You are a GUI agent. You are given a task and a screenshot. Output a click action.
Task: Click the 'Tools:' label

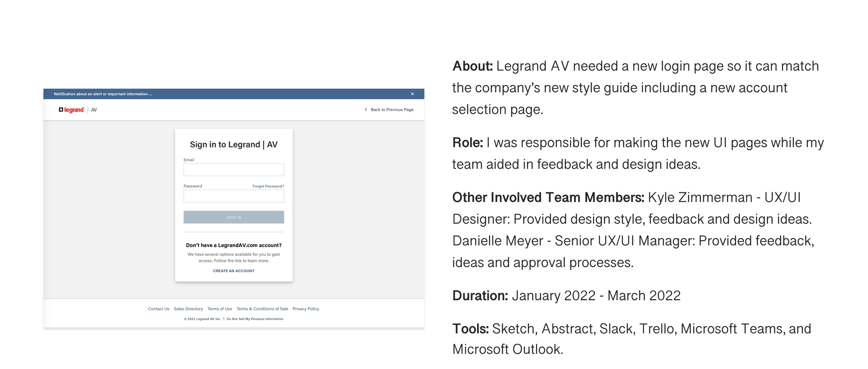[470, 329]
